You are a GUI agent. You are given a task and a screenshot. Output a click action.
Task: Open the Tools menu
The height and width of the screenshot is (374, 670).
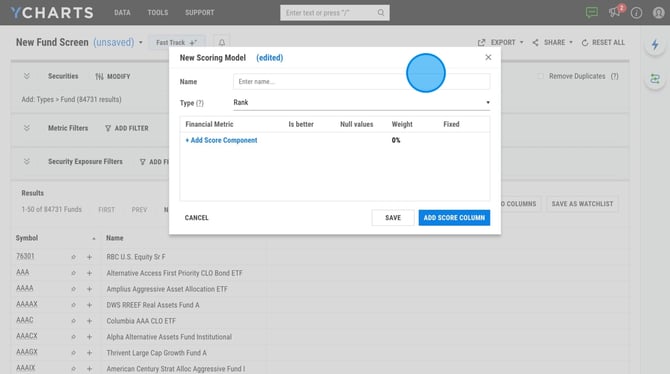pyautogui.click(x=158, y=12)
